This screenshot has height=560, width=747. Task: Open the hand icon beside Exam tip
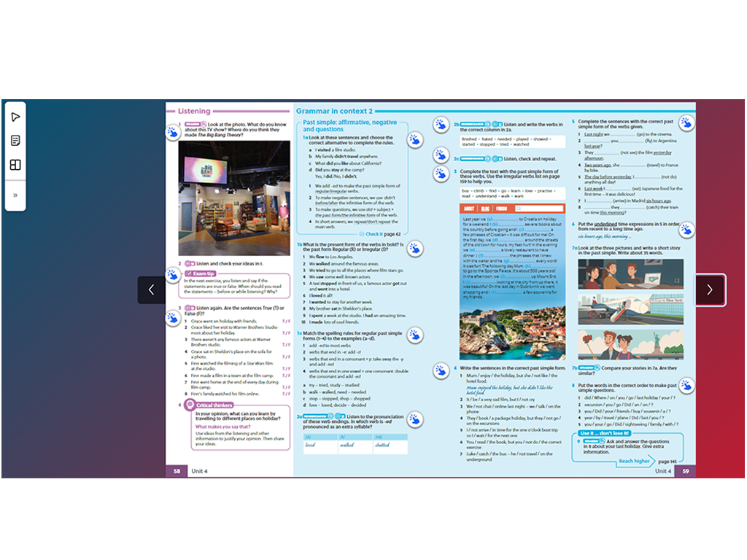pos(172,275)
